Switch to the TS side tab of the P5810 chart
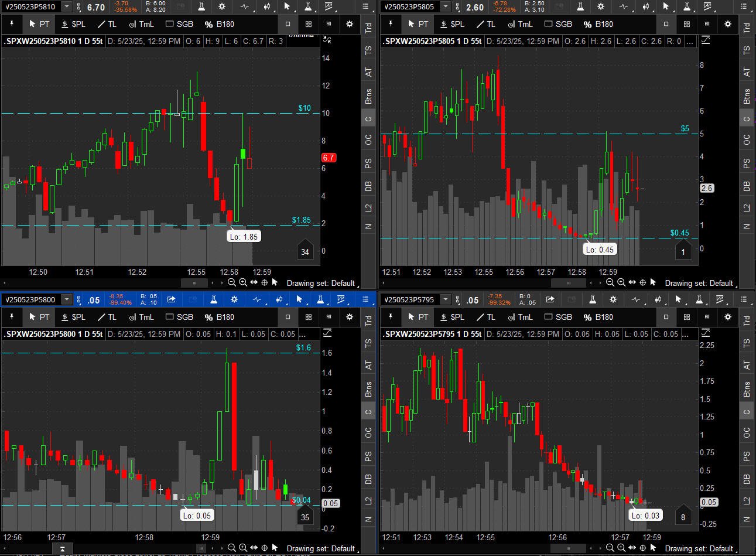 pos(368,50)
